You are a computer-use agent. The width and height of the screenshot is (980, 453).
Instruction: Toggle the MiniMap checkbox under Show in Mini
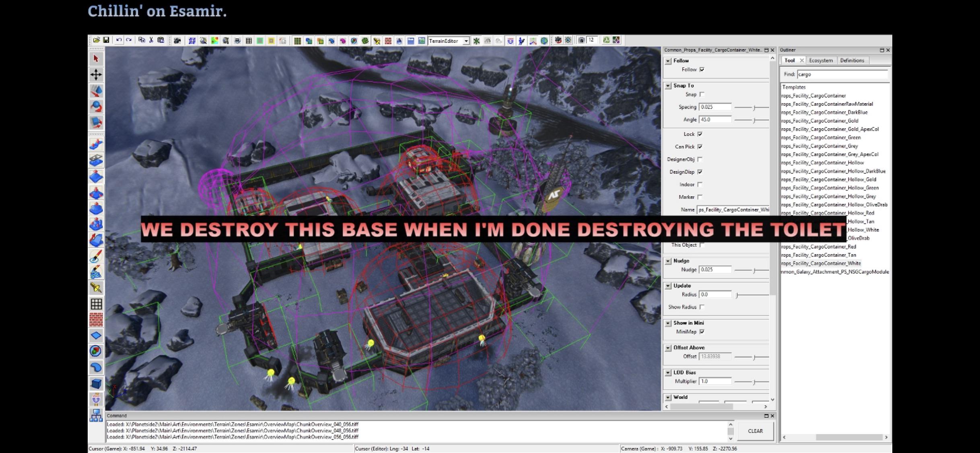(x=702, y=332)
